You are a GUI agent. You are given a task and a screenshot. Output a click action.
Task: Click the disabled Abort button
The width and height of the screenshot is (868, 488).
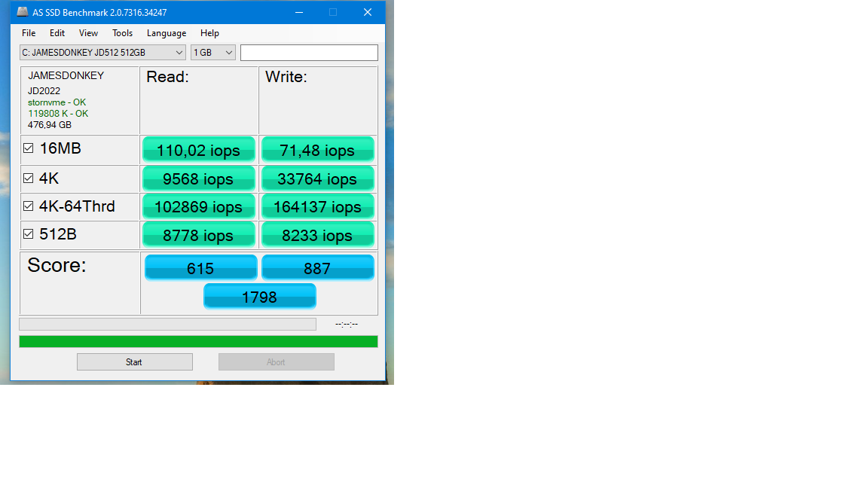(277, 361)
